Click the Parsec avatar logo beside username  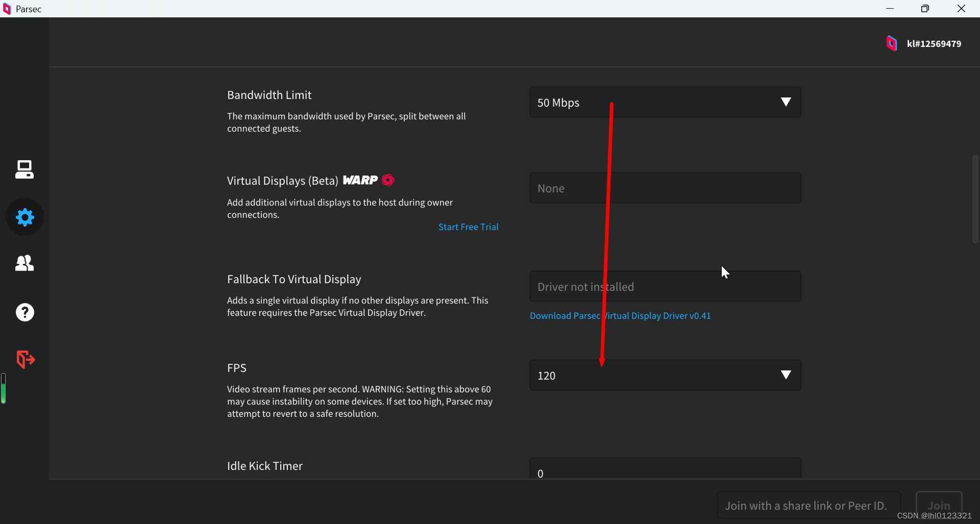point(892,43)
